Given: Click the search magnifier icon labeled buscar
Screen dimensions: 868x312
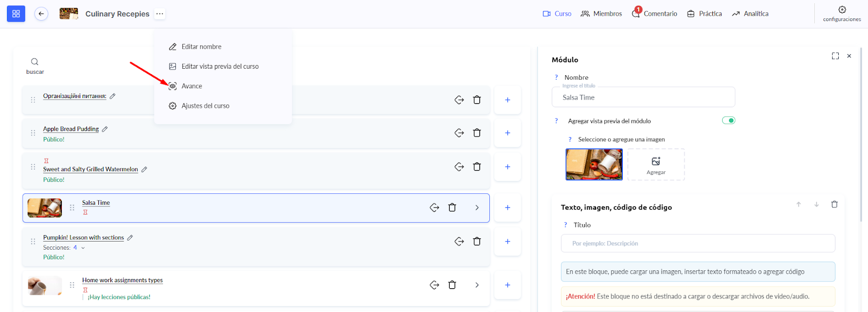Looking at the screenshot, I should [35, 62].
